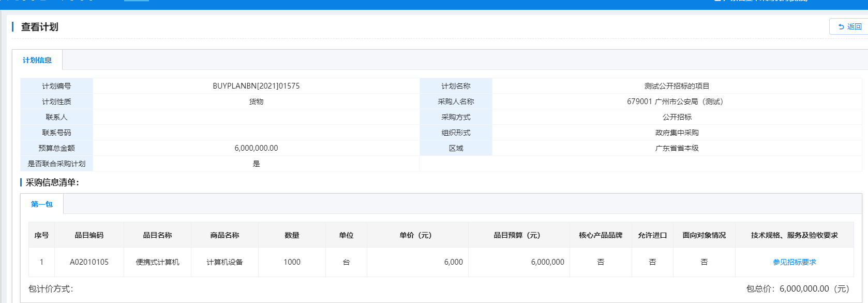Open the 参见招标要求 link
Image resolution: width=868 pixels, height=303 pixels.
click(794, 262)
